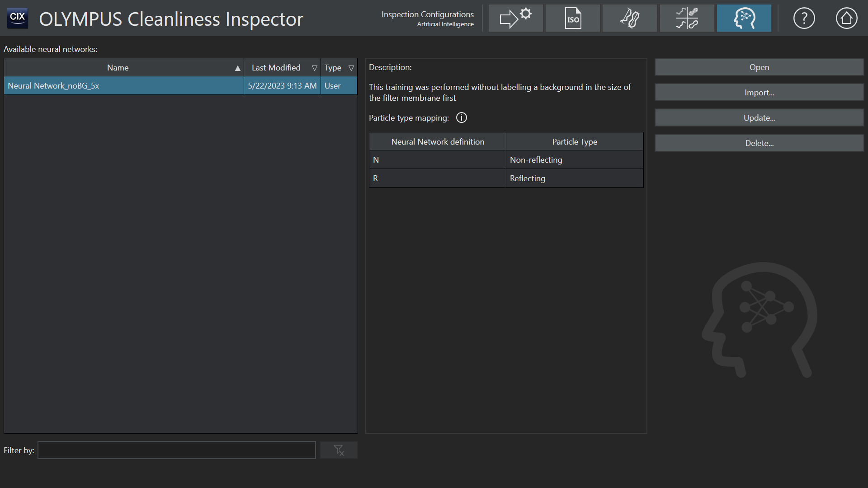Filter neural networks by Type column
The image size is (868, 488).
352,67
